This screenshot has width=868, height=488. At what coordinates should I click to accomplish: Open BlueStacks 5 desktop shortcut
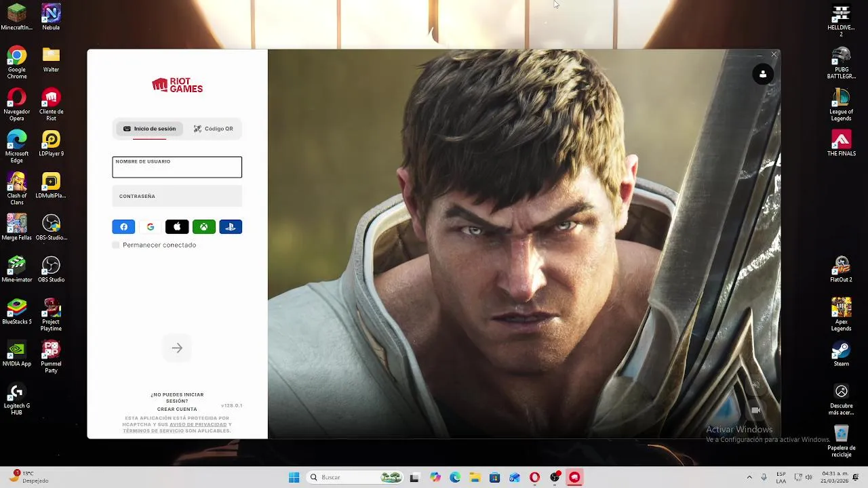pos(17,312)
